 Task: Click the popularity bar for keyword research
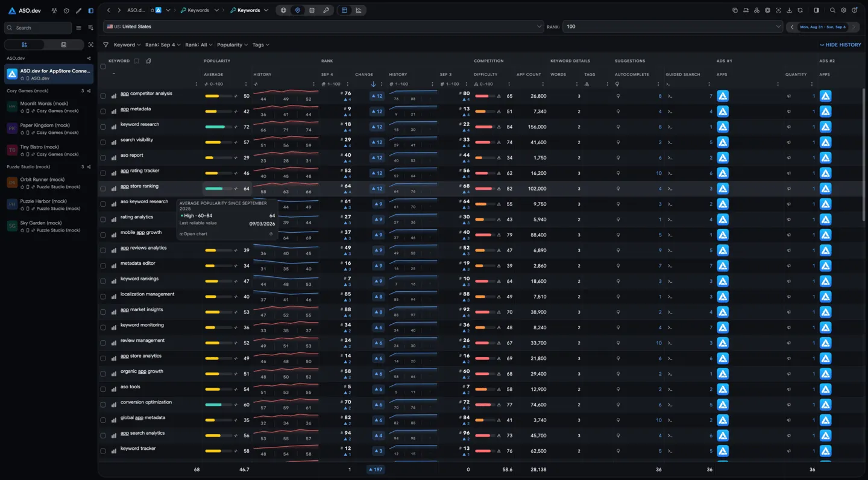pos(219,127)
